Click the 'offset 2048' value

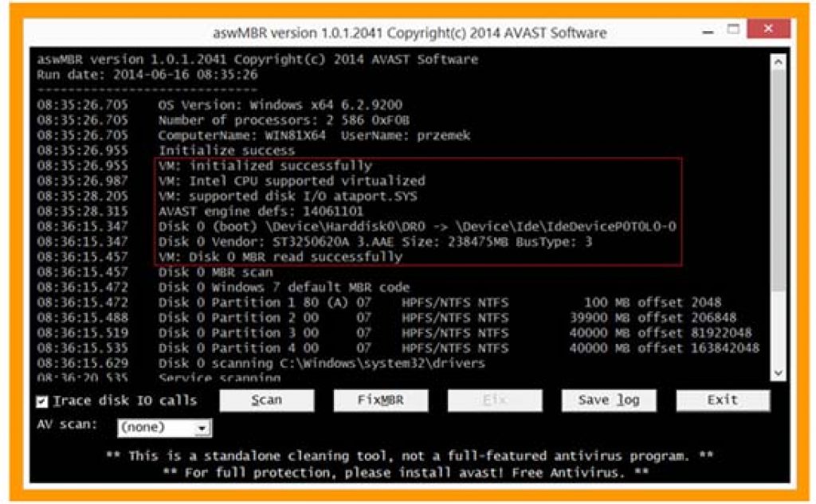pos(680,303)
